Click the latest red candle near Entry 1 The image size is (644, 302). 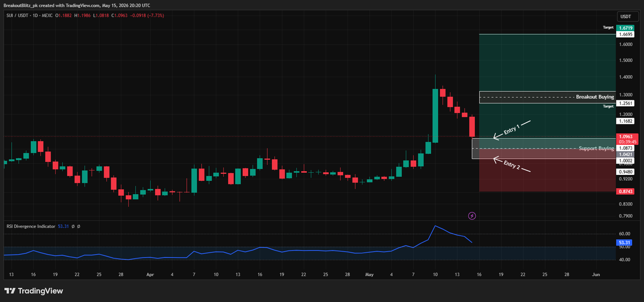click(472, 127)
